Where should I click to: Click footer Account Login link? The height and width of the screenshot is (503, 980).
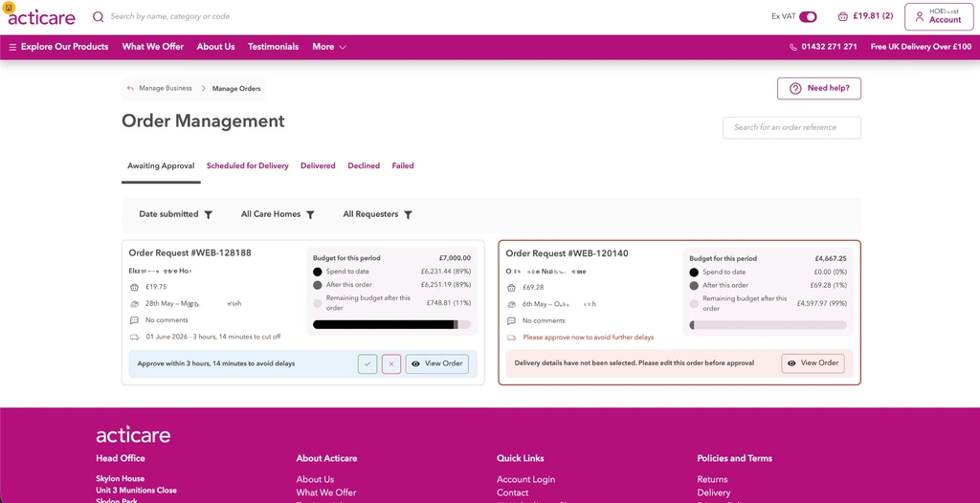(525, 480)
